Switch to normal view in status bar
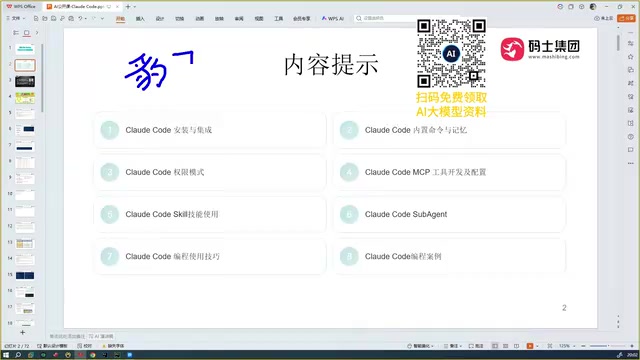This screenshot has width=640, height=360. click(x=495, y=346)
